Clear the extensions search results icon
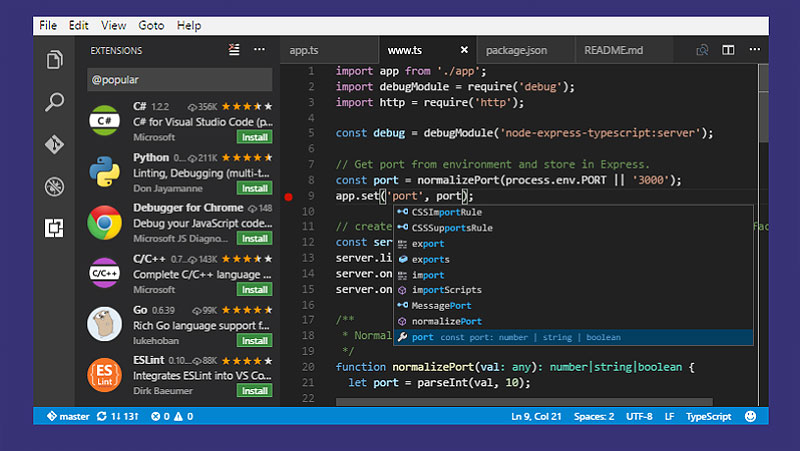 (234, 49)
